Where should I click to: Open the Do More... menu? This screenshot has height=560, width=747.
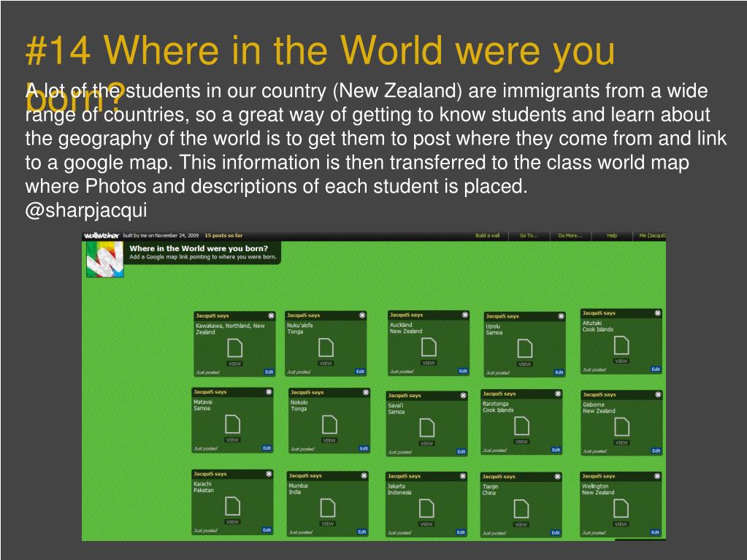570,236
